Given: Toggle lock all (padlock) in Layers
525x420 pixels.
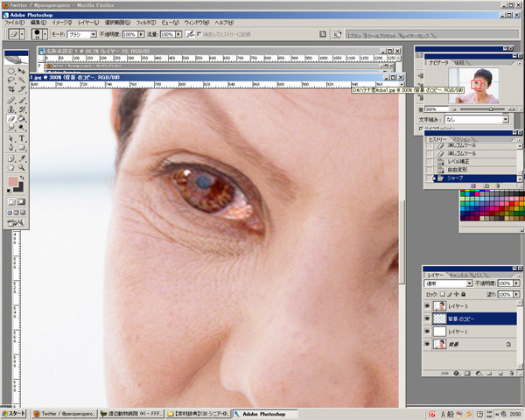Looking at the screenshot, I should [x=464, y=294].
